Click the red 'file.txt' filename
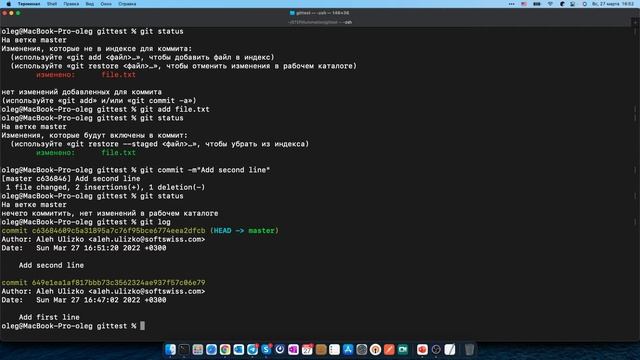The image size is (640, 360). (118, 75)
